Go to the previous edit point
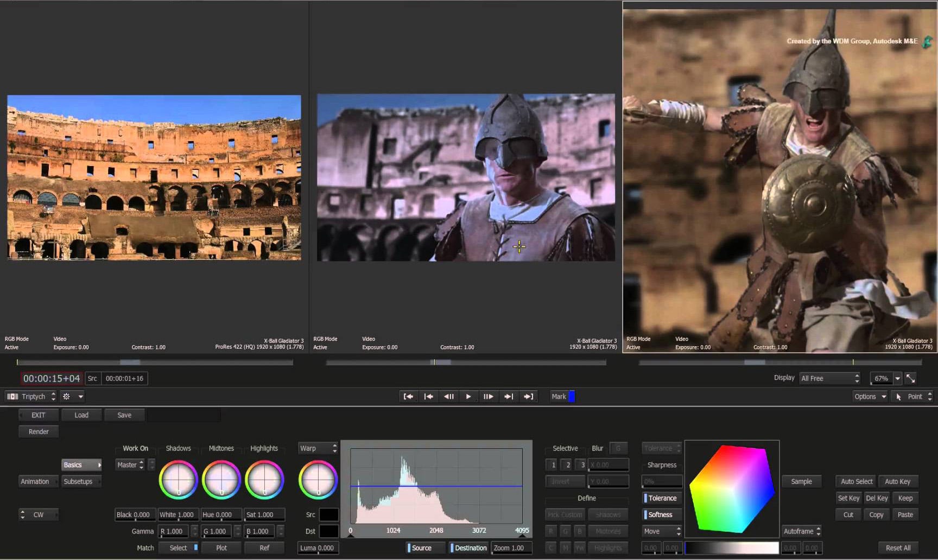 coord(428,397)
